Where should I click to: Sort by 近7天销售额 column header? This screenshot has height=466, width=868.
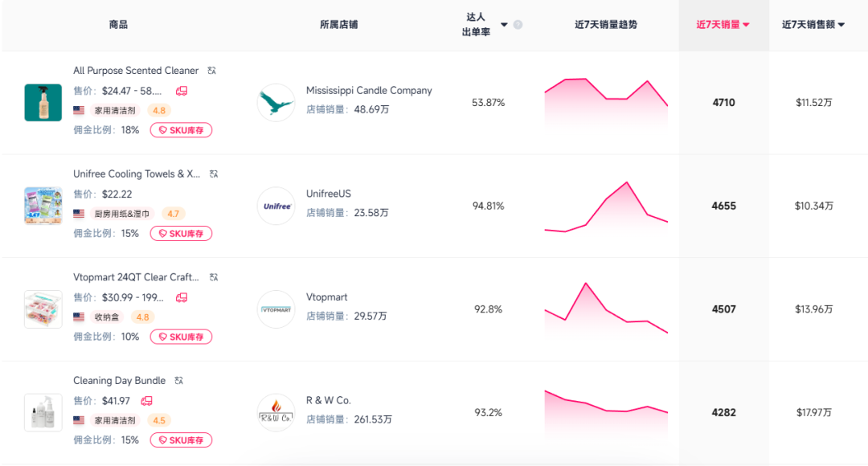click(813, 24)
